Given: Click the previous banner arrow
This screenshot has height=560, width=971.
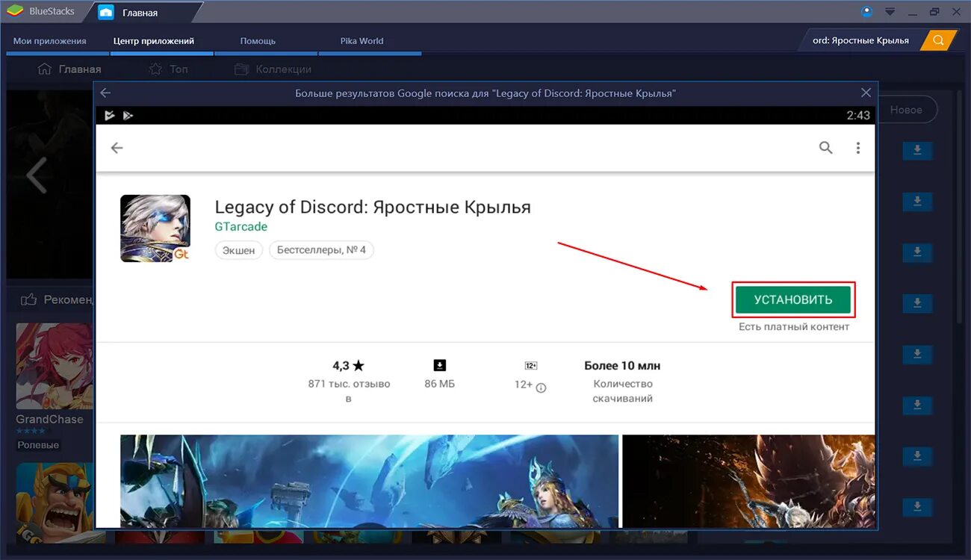Looking at the screenshot, I should click(36, 175).
